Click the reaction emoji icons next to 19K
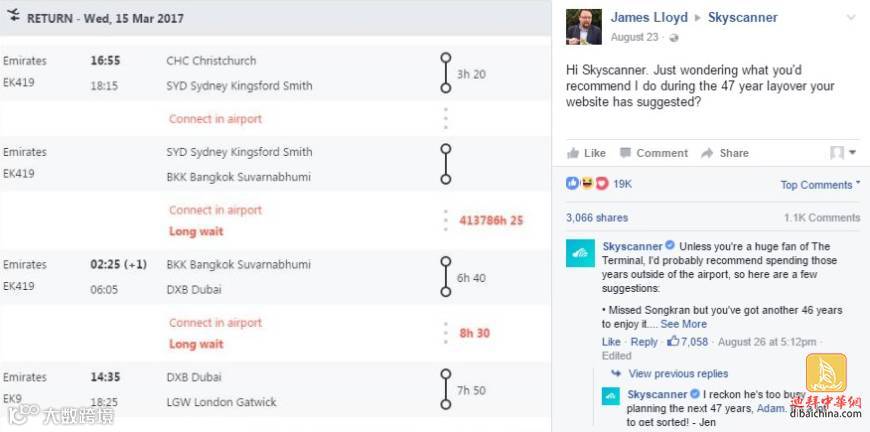Viewport: 870px width, 432px height. (x=587, y=184)
